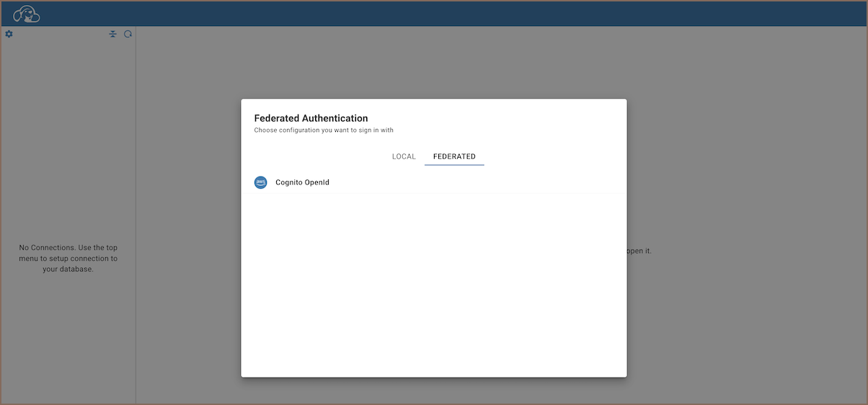
Task: Click the 'Choose configuration' subtitle text
Action: pyautogui.click(x=324, y=130)
